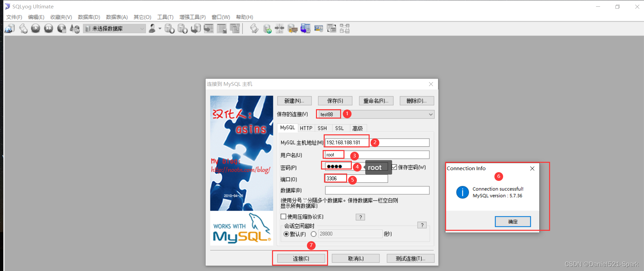Click the empty 数据库(B) input field
Image resolution: width=644 pixels, height=271 pixels.
(377, 190)
